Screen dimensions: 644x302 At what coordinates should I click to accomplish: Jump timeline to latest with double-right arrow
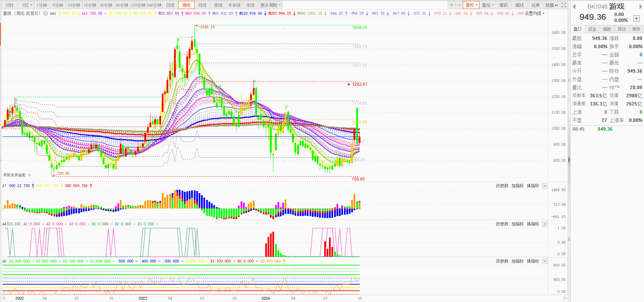(564, 298)
